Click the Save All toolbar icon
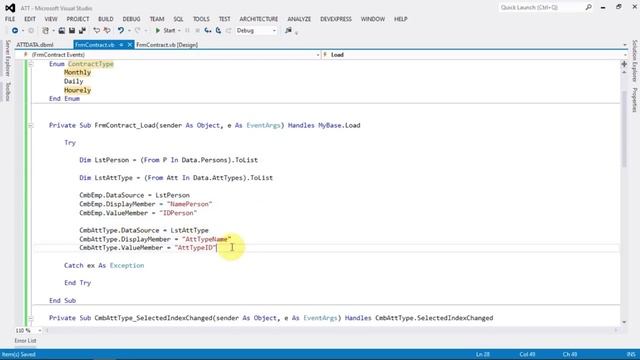Viewport: 640px width, 360px height. [82, 31]
